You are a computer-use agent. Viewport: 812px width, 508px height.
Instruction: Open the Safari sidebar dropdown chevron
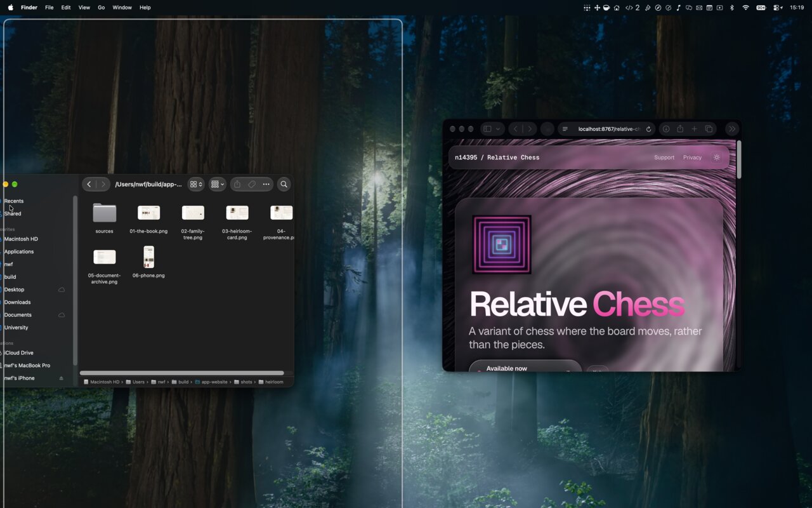499,129
